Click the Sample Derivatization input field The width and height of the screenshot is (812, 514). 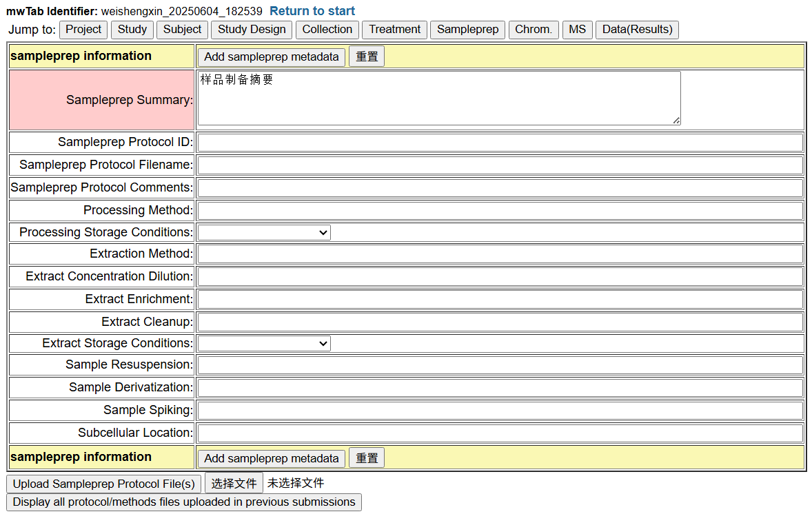pyautogui.click(x=500, y=388)
